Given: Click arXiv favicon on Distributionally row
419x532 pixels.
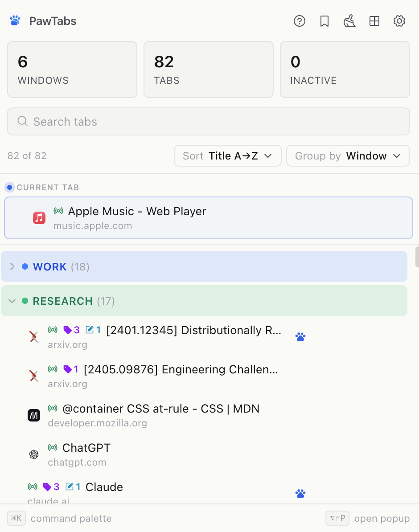Looking at the screenshot, I should pyautogui.click(x=33, y=337).
